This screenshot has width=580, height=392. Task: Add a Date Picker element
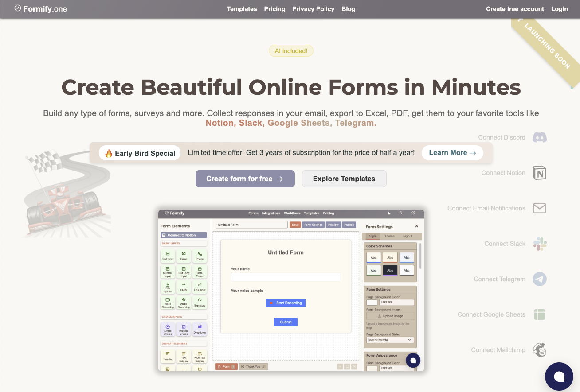point(200,272)
